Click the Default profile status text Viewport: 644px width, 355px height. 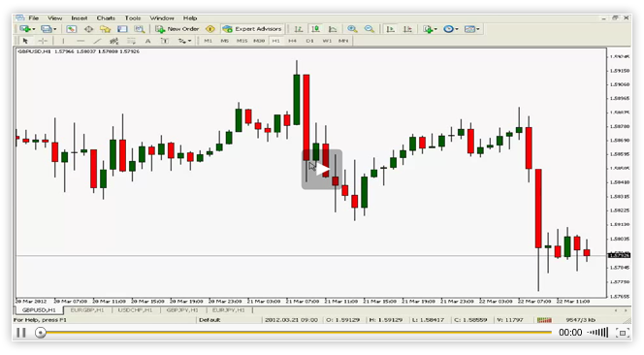tap(209, 320)
